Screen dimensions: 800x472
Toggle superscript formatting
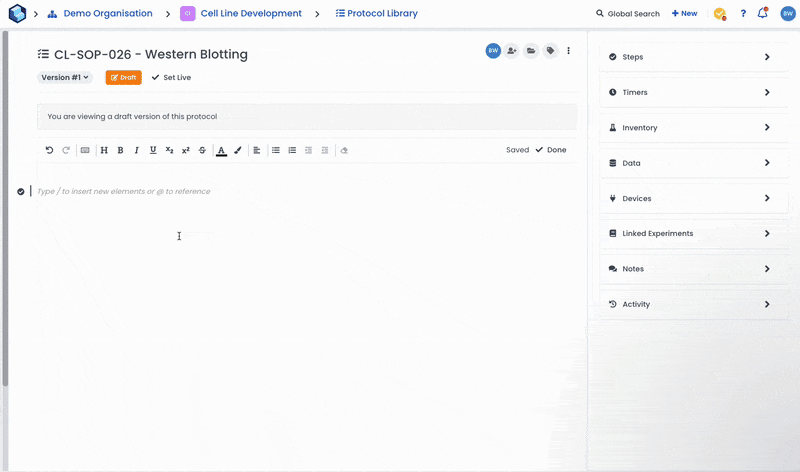(x=186, y=150)
